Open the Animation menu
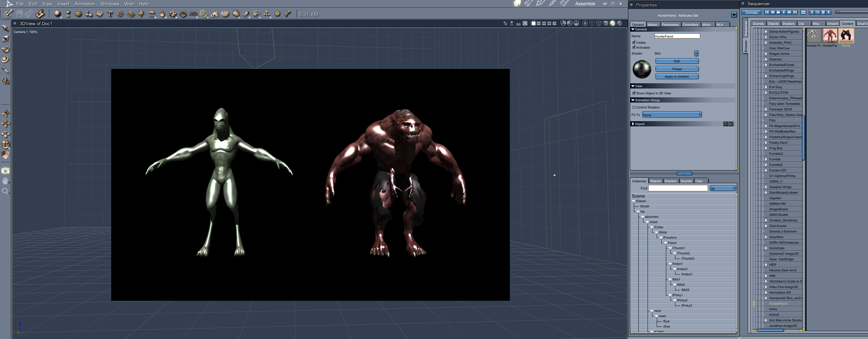This screenshot has width=868, height=339. click(85, 4)
